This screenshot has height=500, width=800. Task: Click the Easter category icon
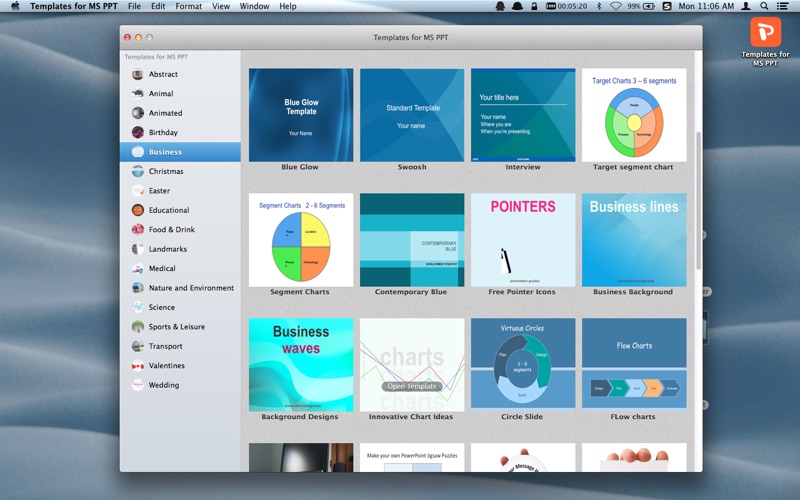point(138,191)
